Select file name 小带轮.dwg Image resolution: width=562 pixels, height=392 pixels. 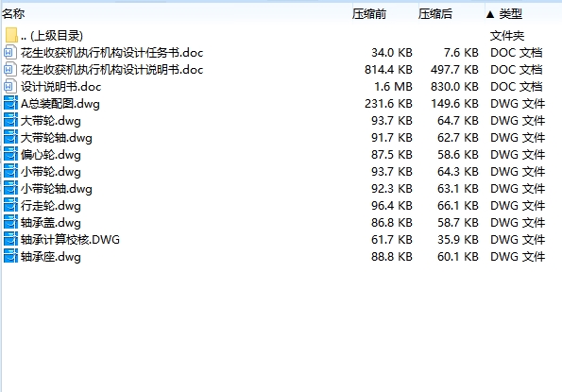click(51, 172)
